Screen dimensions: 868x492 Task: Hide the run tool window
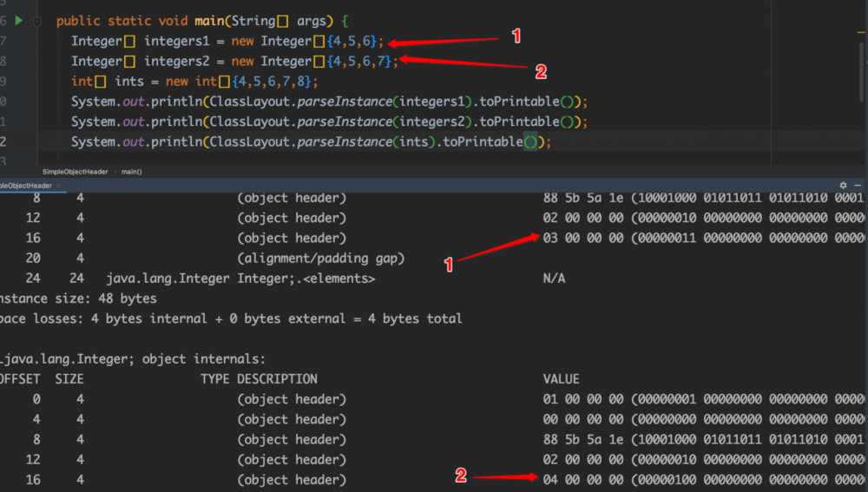858,186
